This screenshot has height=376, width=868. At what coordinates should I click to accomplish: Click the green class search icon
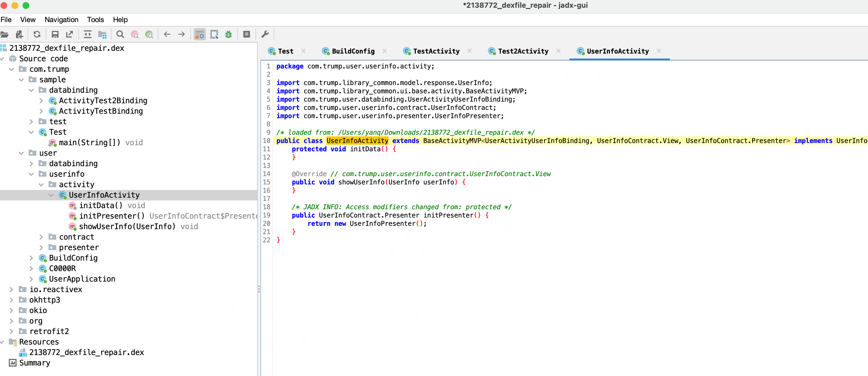pyautogui.click(x=149, y=35)
